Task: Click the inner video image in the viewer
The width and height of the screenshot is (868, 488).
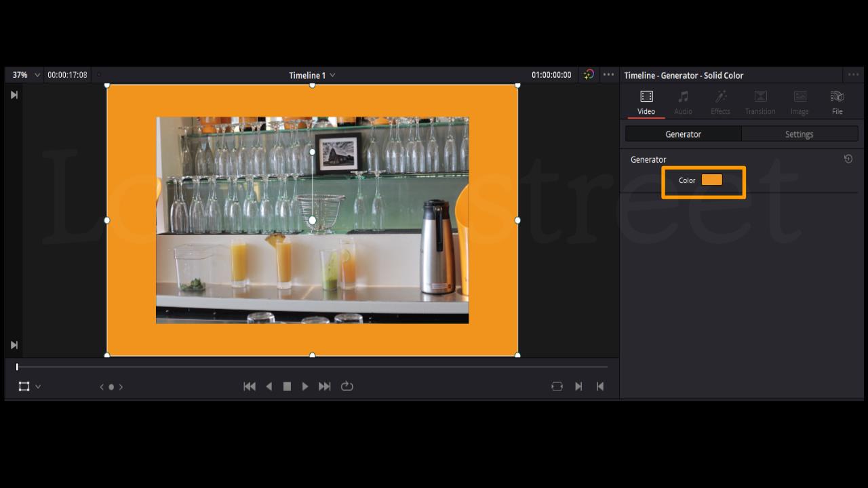Action: 313,220
